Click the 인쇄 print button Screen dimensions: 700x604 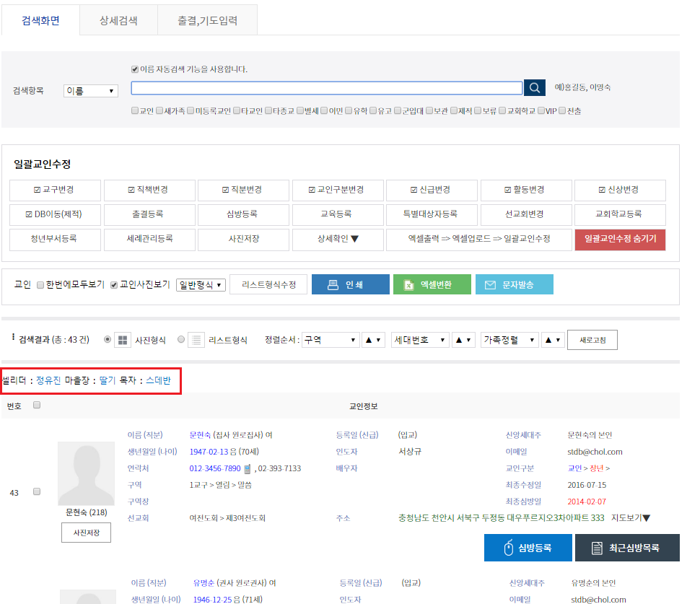pos(351,284)
